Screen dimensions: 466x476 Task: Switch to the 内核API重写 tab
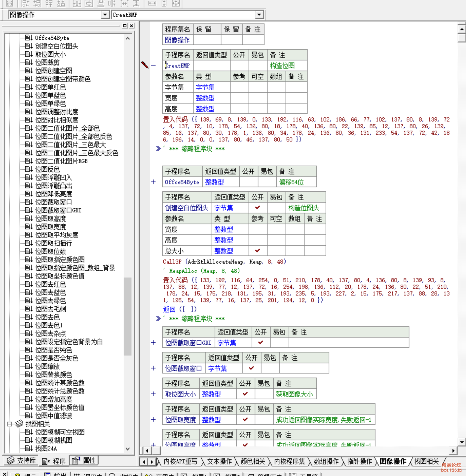180,462
